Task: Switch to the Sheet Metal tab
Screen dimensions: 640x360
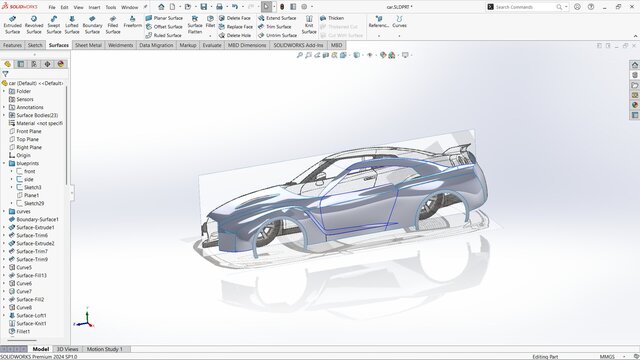Action: coord(88,45)
